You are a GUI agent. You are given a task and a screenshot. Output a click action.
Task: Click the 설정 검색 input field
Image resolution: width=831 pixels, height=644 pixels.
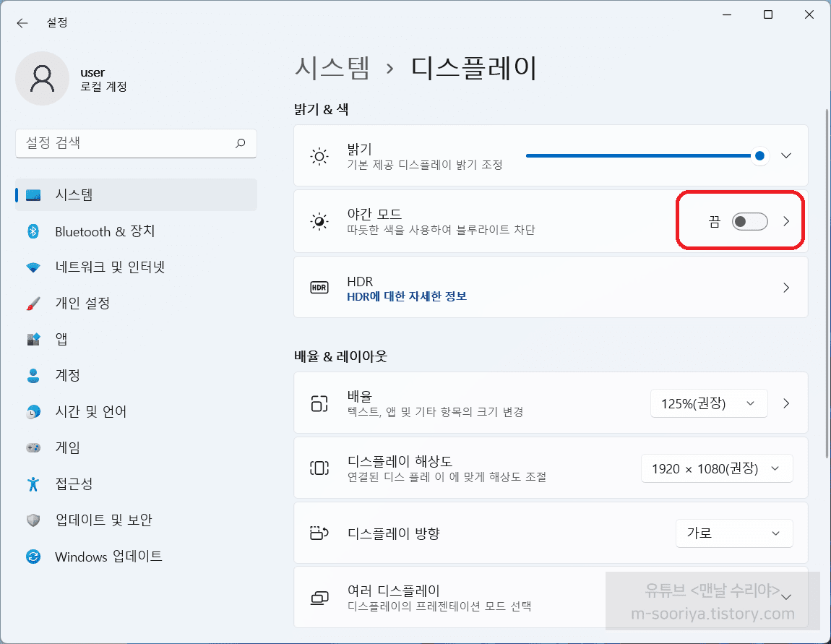pos(126,143)
